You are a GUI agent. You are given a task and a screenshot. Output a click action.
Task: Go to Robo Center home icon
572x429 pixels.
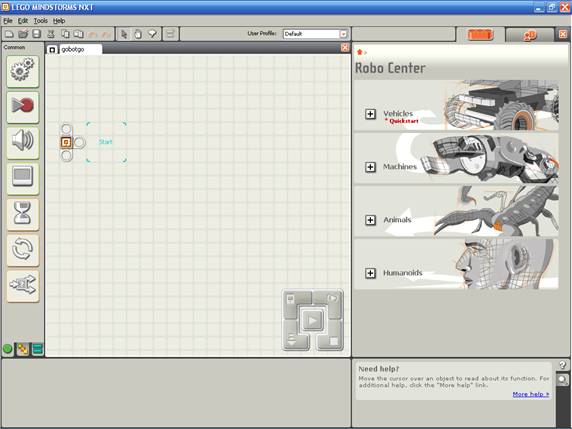coord(360,52)
